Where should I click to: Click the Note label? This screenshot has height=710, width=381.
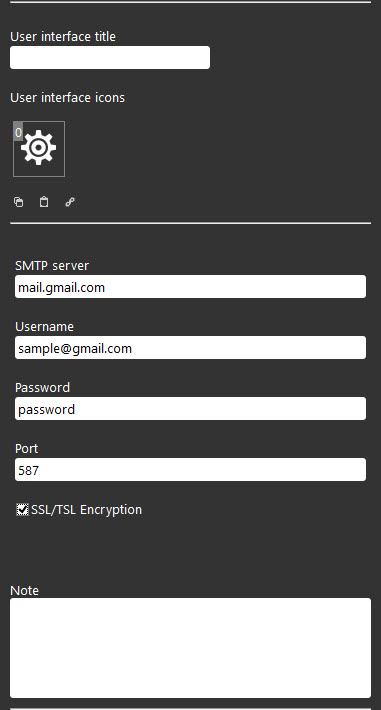coord(24,590)
